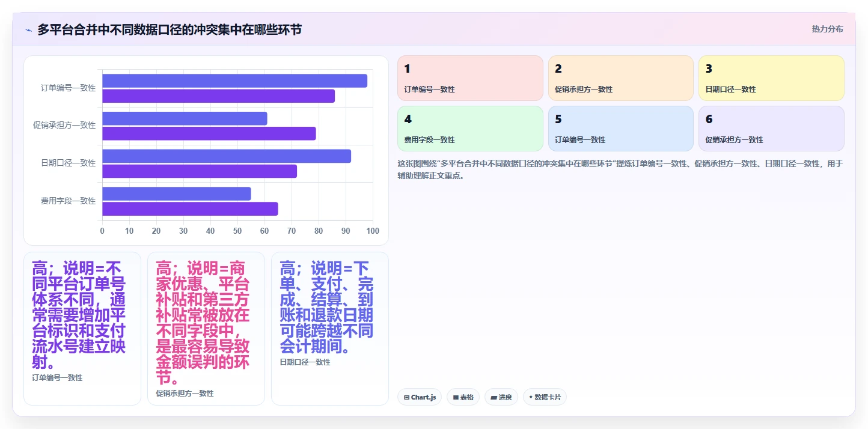Click the title 多平台合并中不同数据口径的冲突集中在哪些环节
868x429 pixels.
pyautogui.click(x=170, y=29)
